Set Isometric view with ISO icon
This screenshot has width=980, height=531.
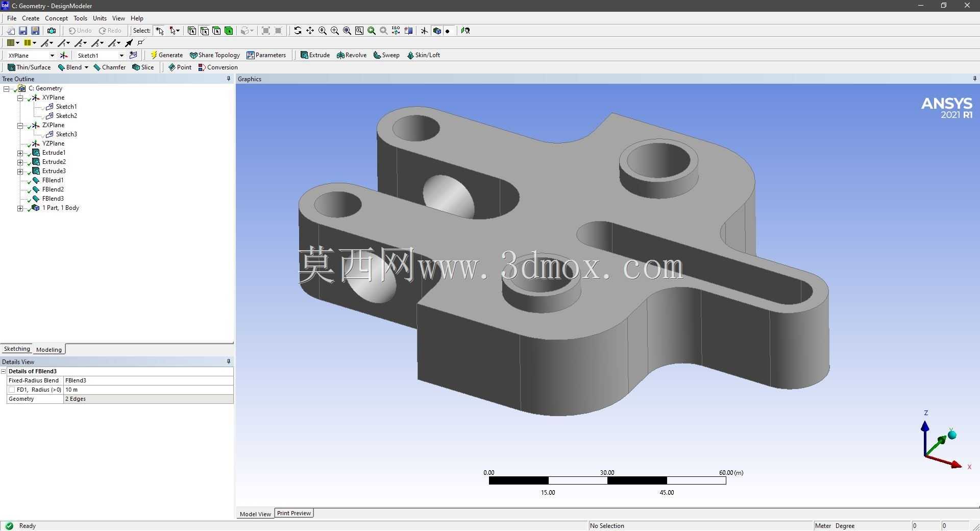pos(396,31)
